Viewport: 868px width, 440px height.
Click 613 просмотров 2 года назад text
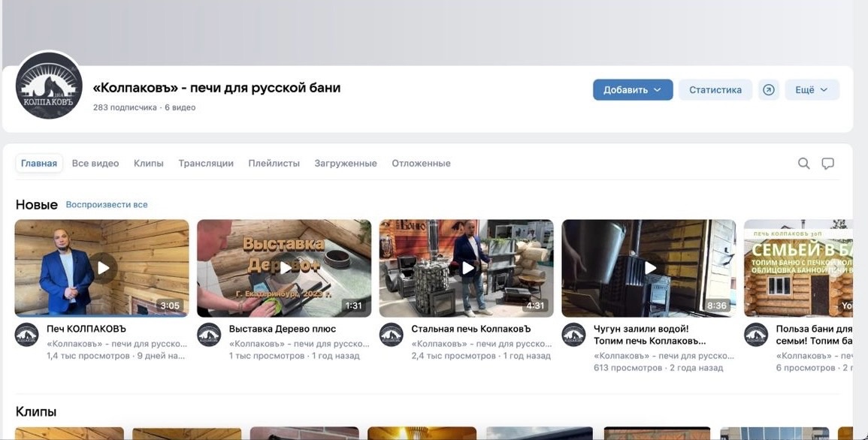[x=658, y=368]
